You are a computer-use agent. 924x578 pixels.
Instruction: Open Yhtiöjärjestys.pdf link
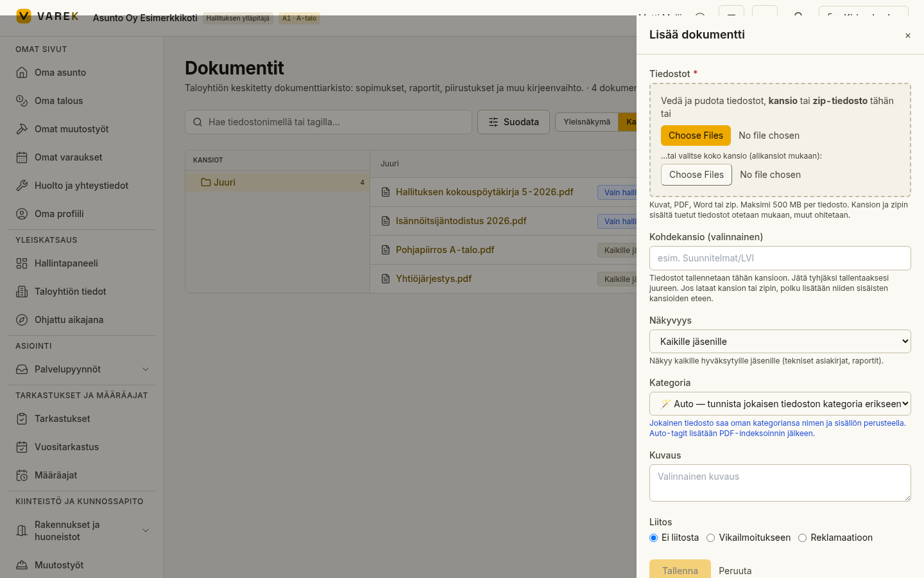click(x=434, y=279)
